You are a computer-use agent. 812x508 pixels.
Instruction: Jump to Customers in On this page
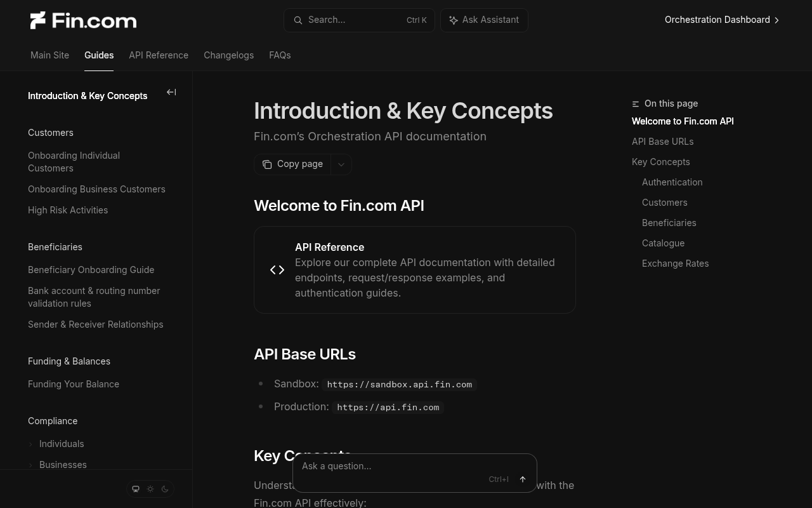point(664,203)
